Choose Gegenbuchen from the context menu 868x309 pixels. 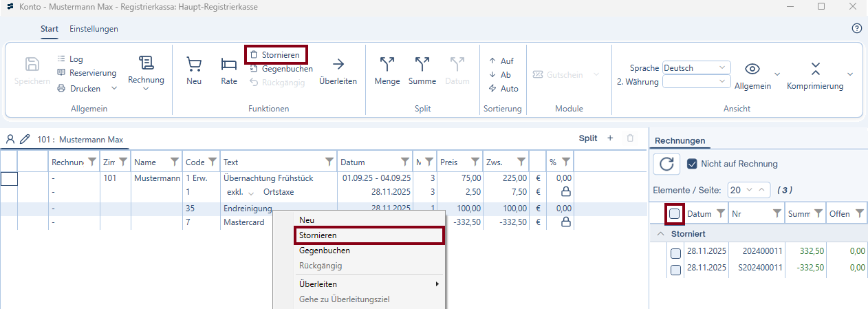(x=325, y=251)
